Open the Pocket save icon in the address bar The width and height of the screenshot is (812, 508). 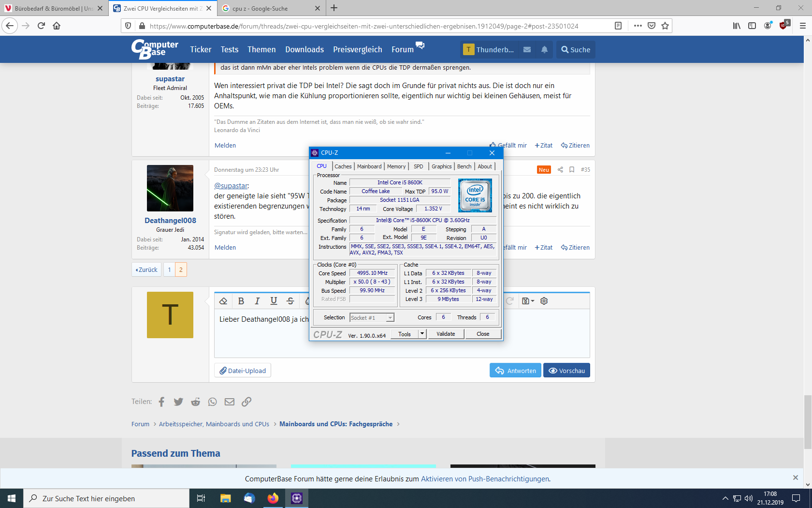pyautogui.click(x=652, y=26)
